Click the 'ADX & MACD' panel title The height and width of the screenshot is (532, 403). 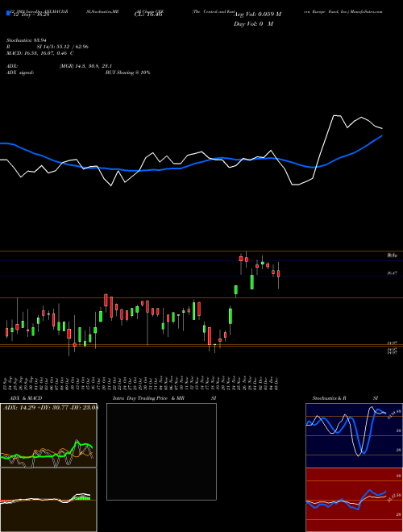click(26, 398)
